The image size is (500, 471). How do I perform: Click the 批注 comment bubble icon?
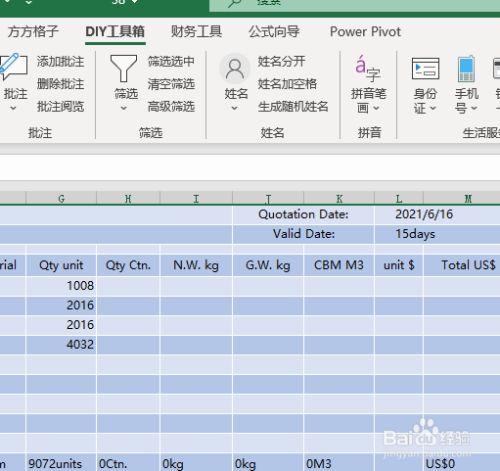coord(13,67)
